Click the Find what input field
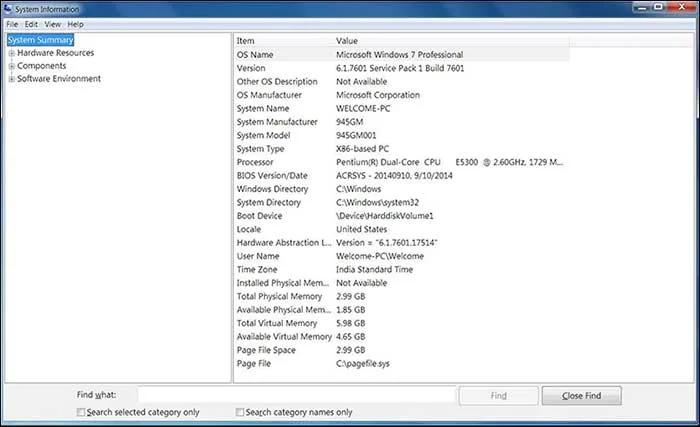This screenshot has height=427, width=700. coord(297,395)
